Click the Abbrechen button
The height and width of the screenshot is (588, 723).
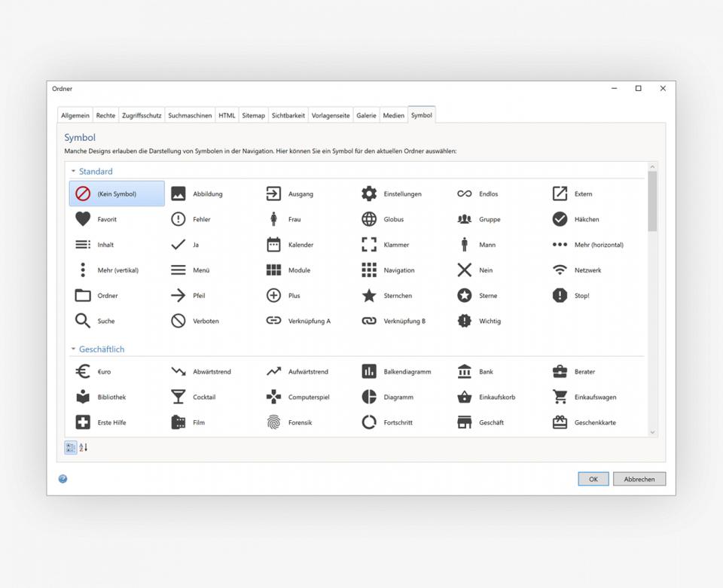click(639, 479)
